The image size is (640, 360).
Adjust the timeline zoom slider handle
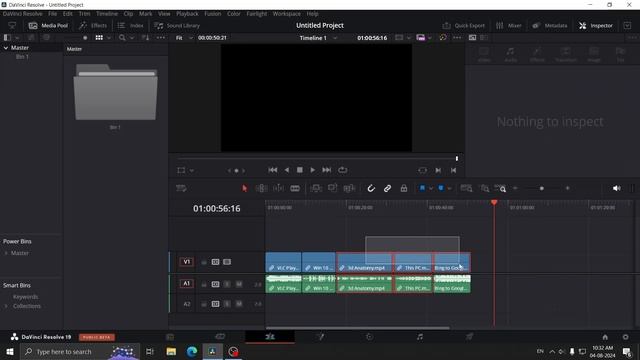click(x=542, y=189)
